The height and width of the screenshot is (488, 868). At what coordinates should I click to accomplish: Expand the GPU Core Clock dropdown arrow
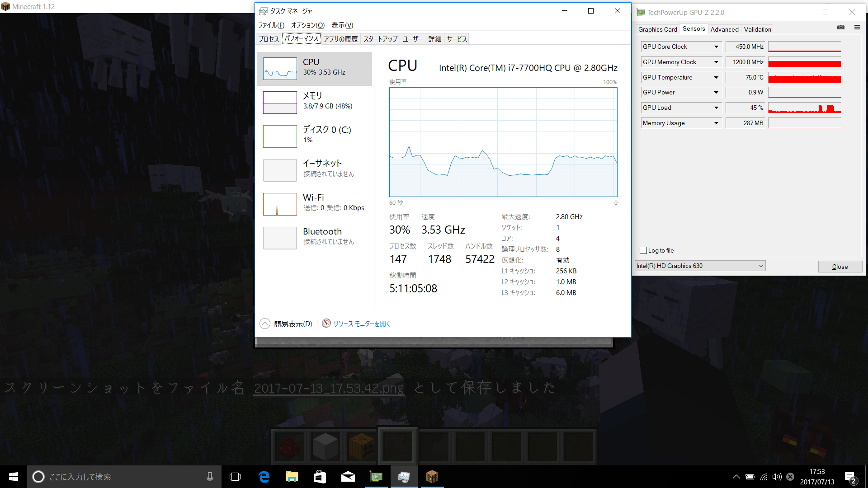click(716, 47)
